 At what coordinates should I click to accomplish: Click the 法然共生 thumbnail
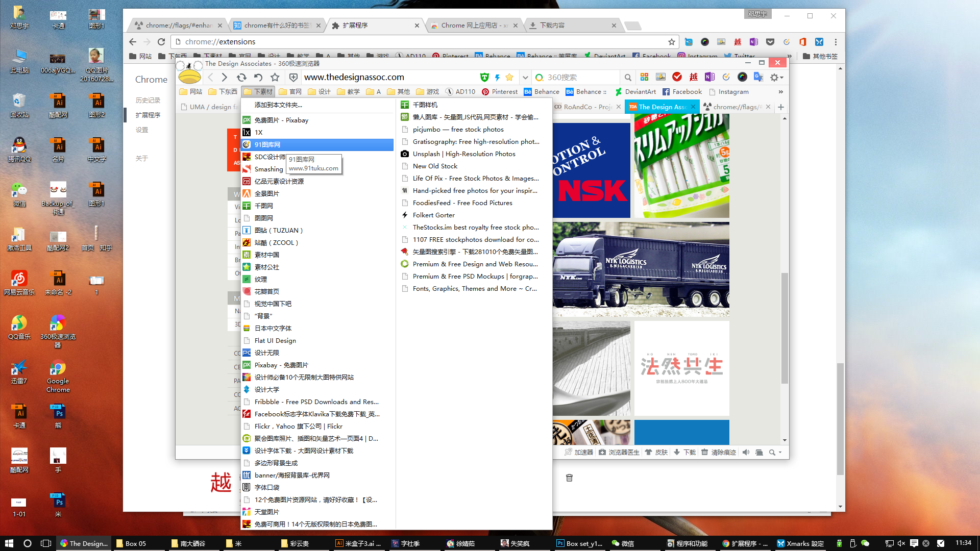coord(682,368)
